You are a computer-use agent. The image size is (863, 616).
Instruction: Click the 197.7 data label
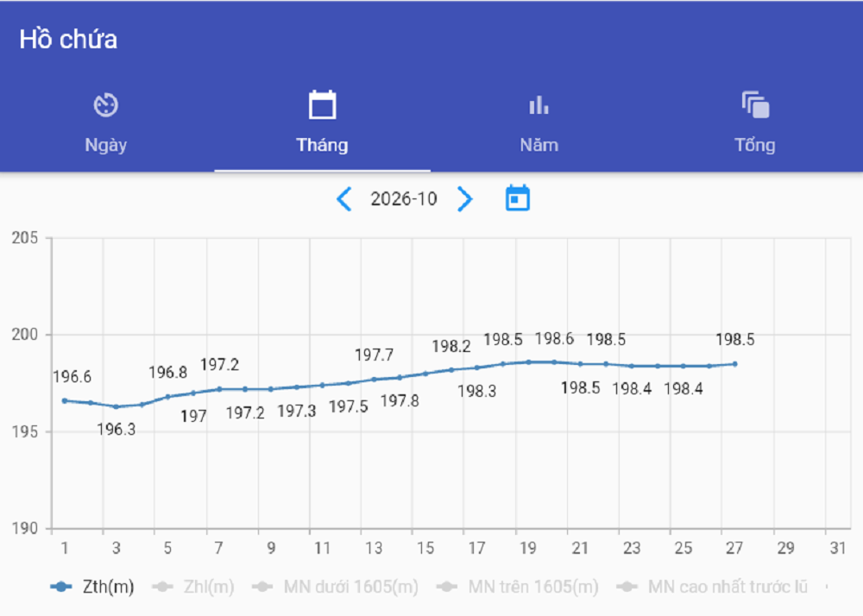375,355
